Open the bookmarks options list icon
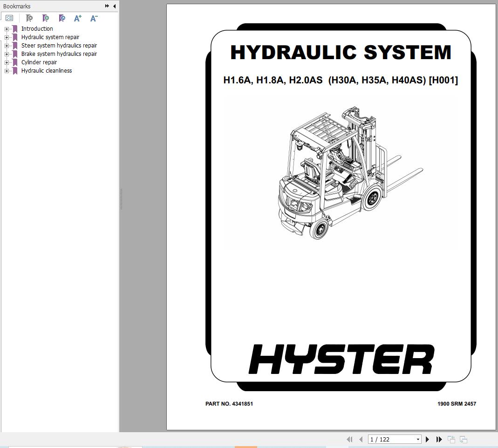This screenshot has height=448, width=498. (9, 18)
